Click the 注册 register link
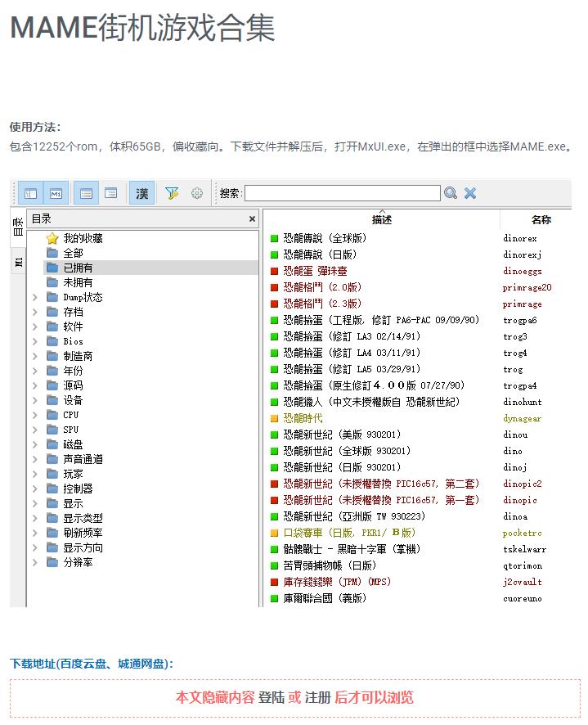The width and height of the screenshot is (588, 725). [x=318, y=698]
